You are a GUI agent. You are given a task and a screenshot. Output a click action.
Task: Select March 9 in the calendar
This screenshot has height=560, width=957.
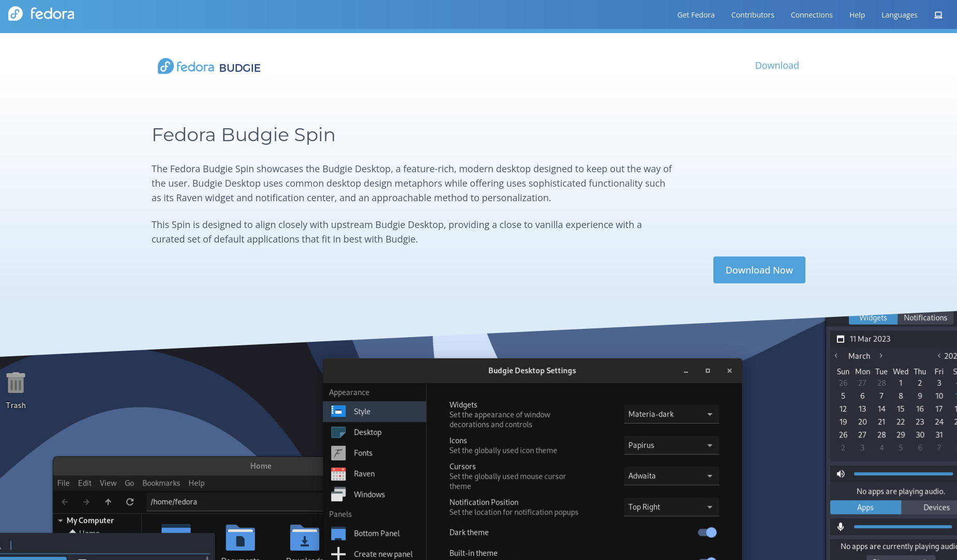[920, 396]
